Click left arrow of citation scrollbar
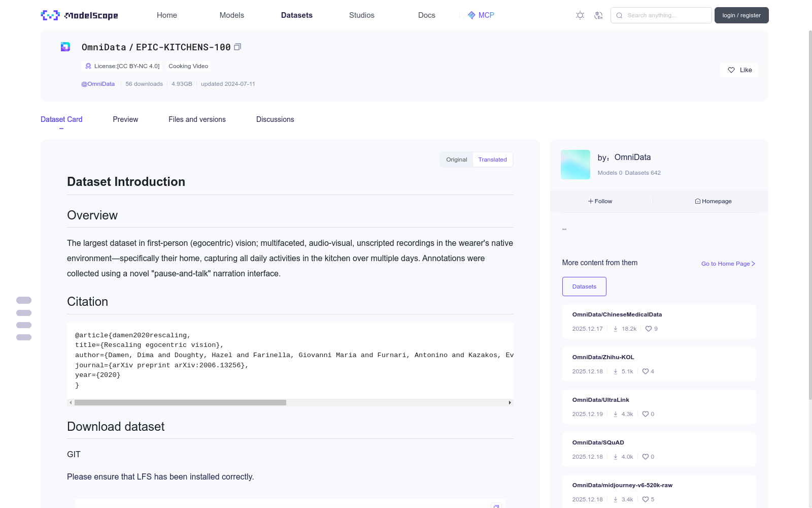 pyautogui.click(x=71, y=402)
